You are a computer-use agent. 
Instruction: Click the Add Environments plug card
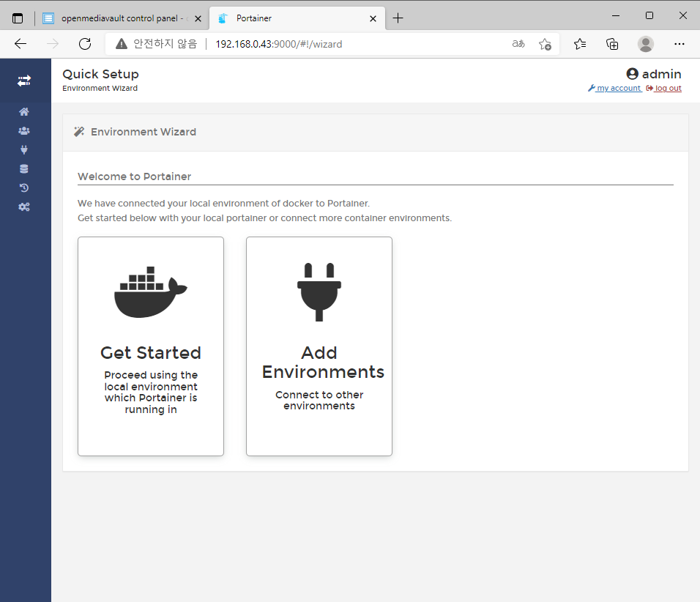tap(319, 346)
